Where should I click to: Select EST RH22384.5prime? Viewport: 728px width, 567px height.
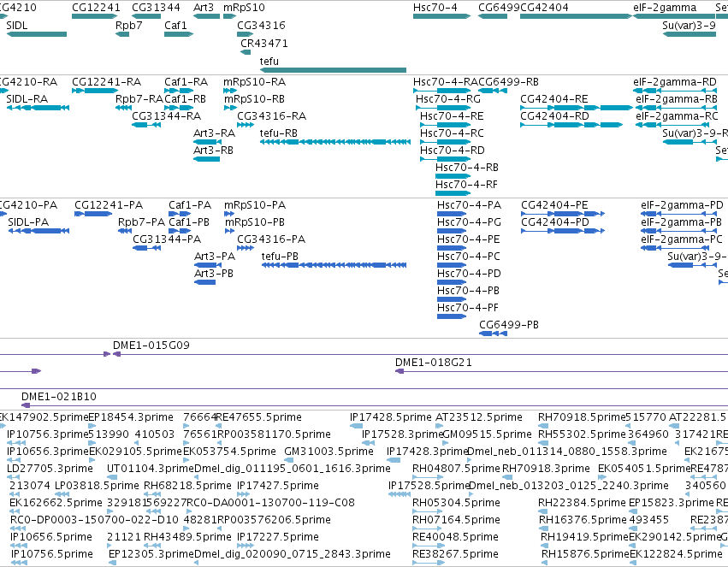click(543, 511)
